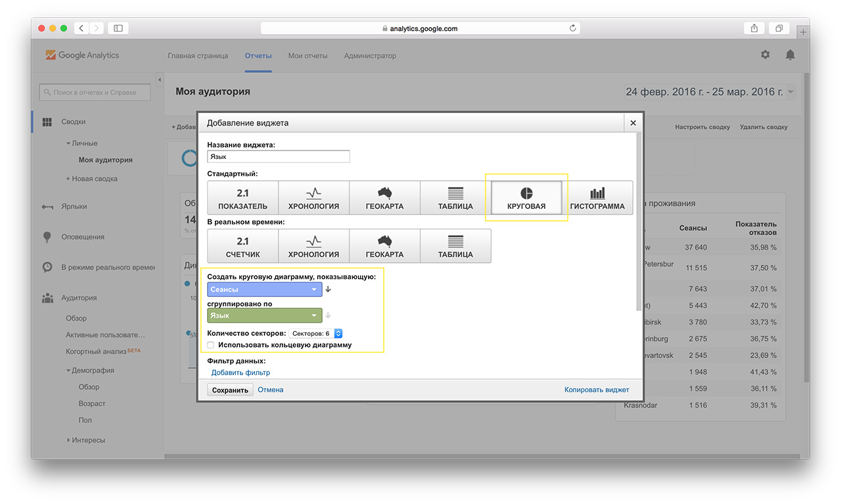Click the Сохранить button
Screen dimensions: 841x504
point(230,390)
